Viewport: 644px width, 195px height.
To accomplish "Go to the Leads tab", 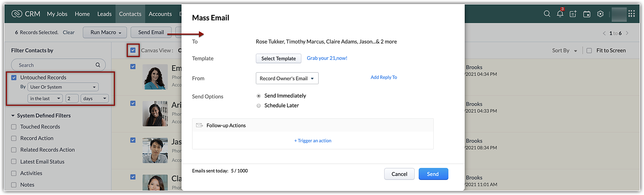I will click(x=104, y=14).
